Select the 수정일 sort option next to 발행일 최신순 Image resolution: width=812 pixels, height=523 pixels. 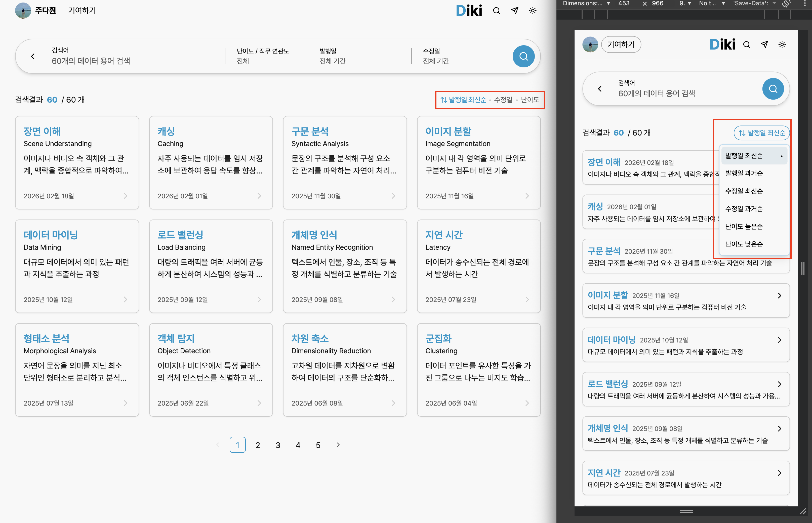(503, 100)
